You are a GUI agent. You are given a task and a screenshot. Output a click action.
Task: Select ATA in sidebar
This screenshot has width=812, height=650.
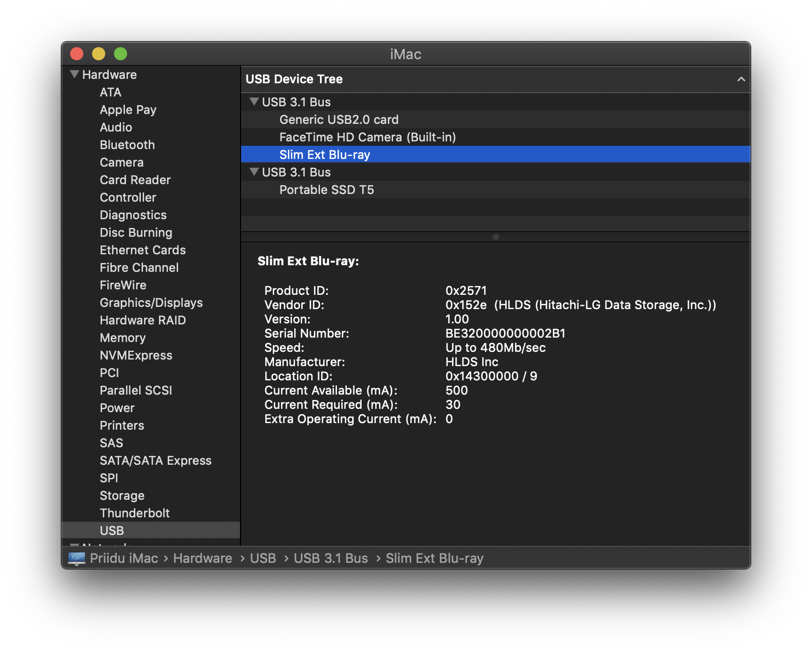[x=111, y=92]
